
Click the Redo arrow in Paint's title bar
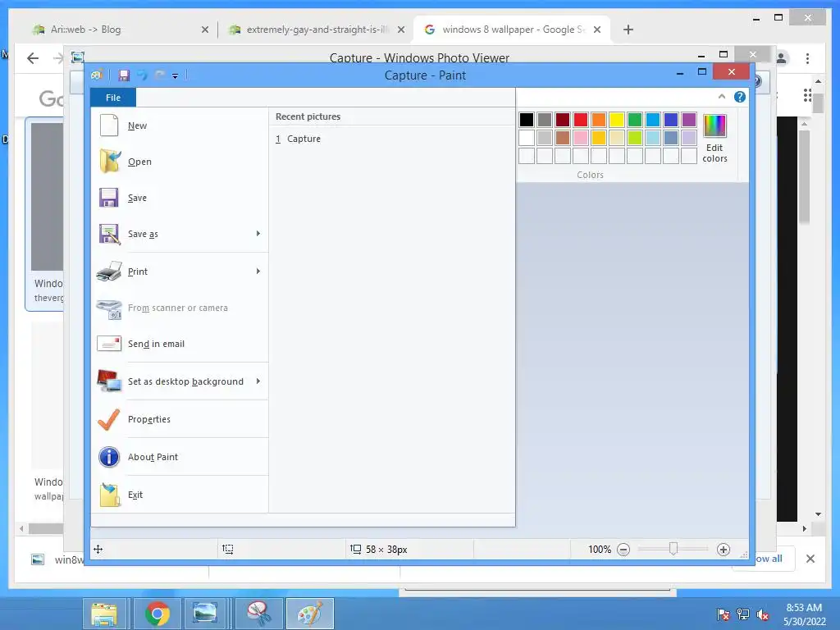click(160, 75)
